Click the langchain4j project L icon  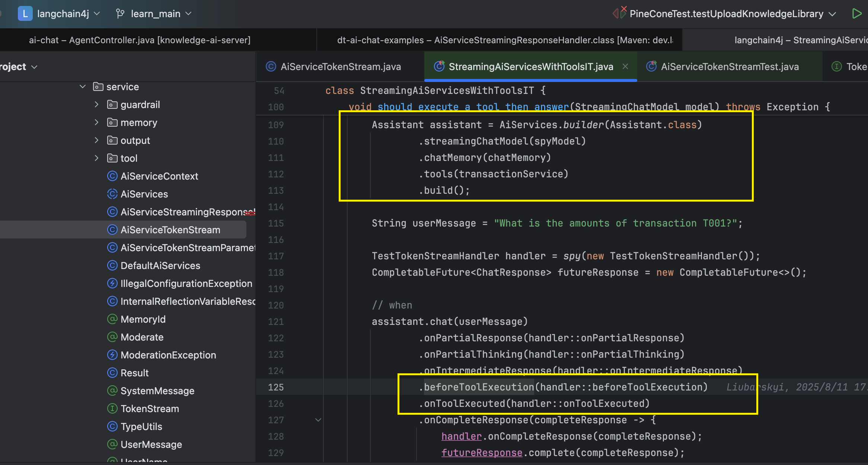25,14
